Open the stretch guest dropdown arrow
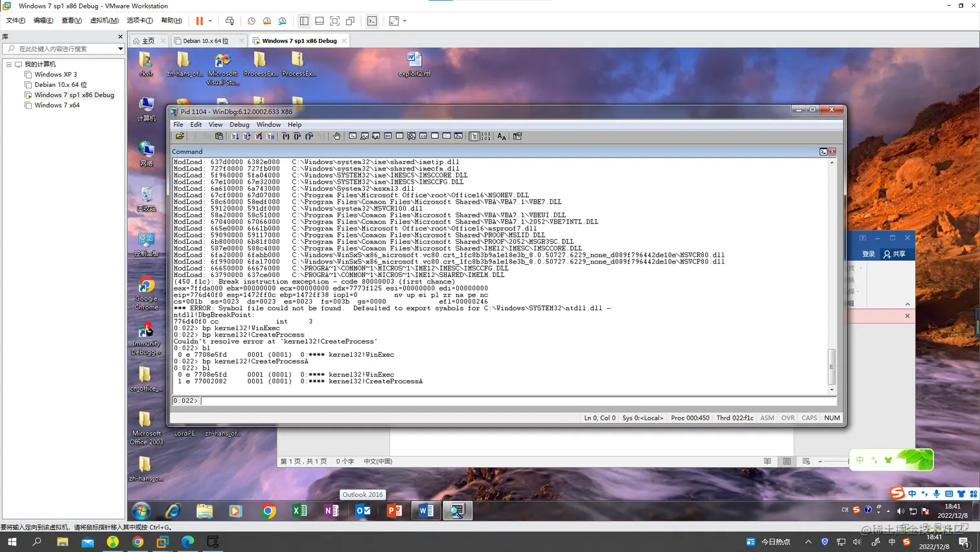The height and width of the screenshot is (552, 980). [x=405, y=21]
